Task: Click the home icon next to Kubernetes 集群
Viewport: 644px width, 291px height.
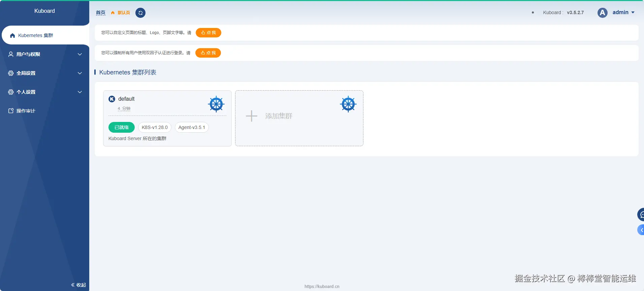Action: pos(12,35)
